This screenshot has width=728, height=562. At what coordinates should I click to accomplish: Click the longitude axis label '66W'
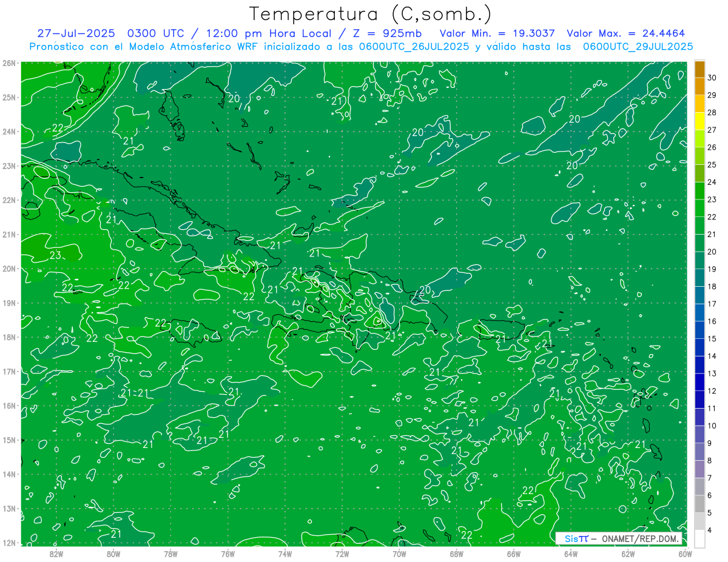(x=513, y=553)
